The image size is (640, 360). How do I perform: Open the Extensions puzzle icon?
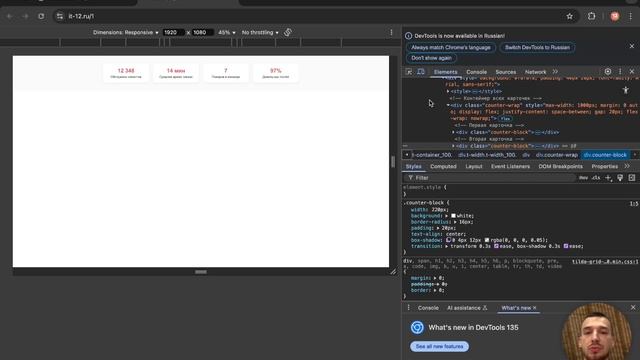coord(591,16)
